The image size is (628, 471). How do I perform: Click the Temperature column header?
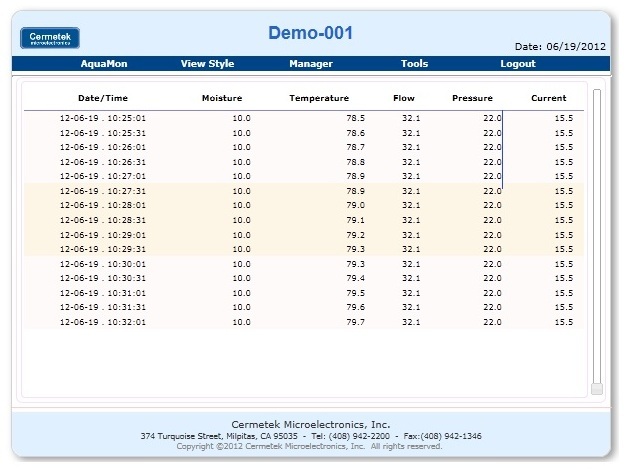coord(319,99)
